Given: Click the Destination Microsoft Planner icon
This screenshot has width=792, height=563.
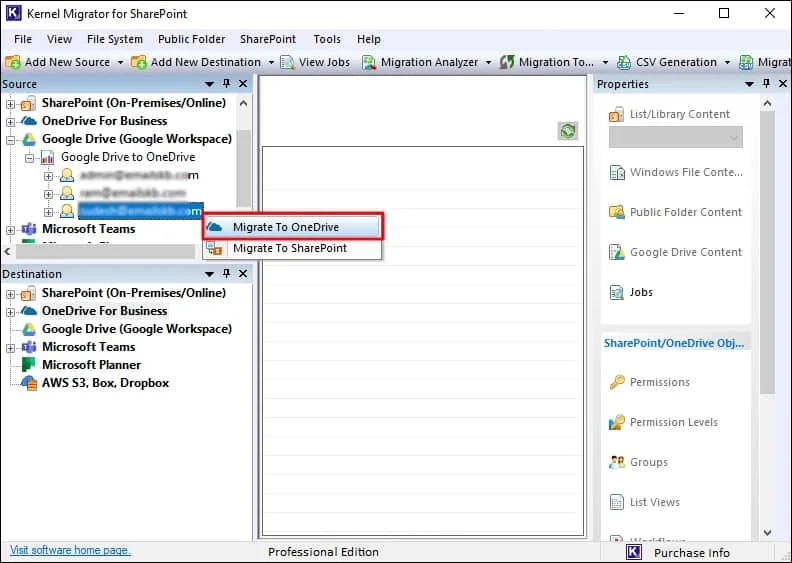Looking at the screenshot, I should pos(29,365).
